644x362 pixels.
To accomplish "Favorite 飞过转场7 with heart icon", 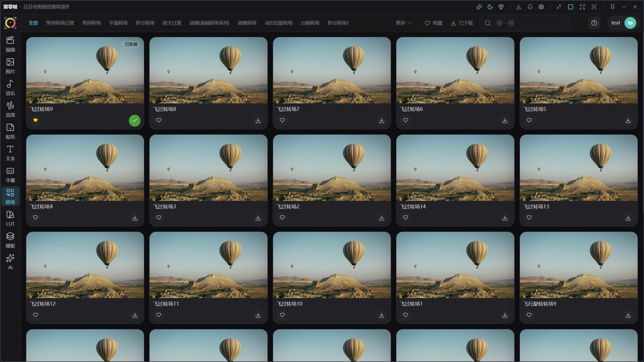I will pyautogui.click(x=282, y=120).
